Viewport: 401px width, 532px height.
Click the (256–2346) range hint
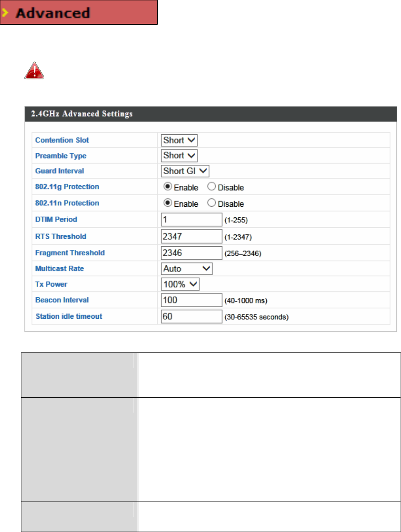(242, 254)
